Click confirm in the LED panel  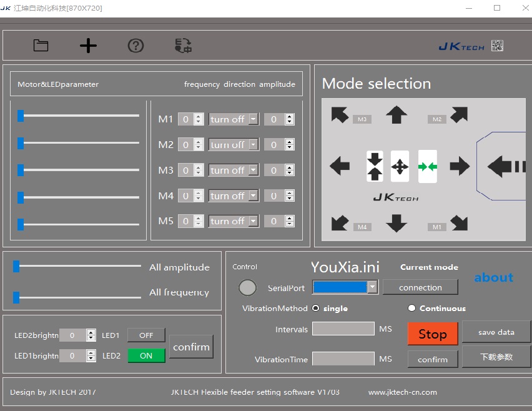click(191, 347)
